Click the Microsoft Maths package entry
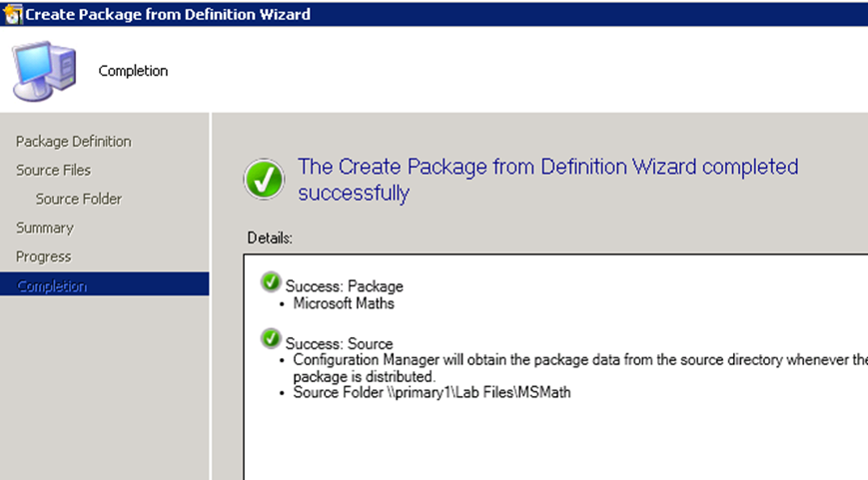Viewport: 868px width, 480px height. [x=344, y=303]
